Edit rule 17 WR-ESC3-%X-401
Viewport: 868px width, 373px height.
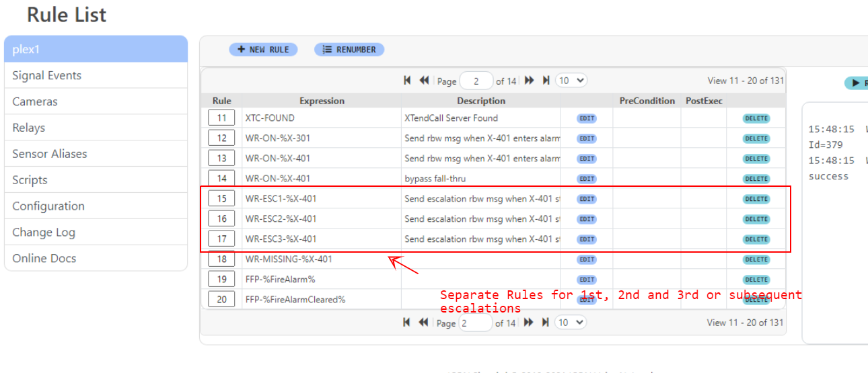[587, 239]
